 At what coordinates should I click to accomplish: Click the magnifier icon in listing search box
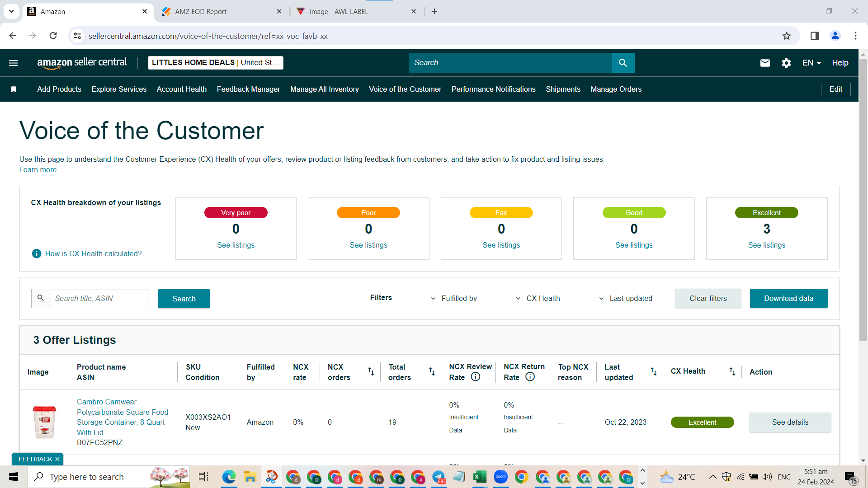[41, 298]
